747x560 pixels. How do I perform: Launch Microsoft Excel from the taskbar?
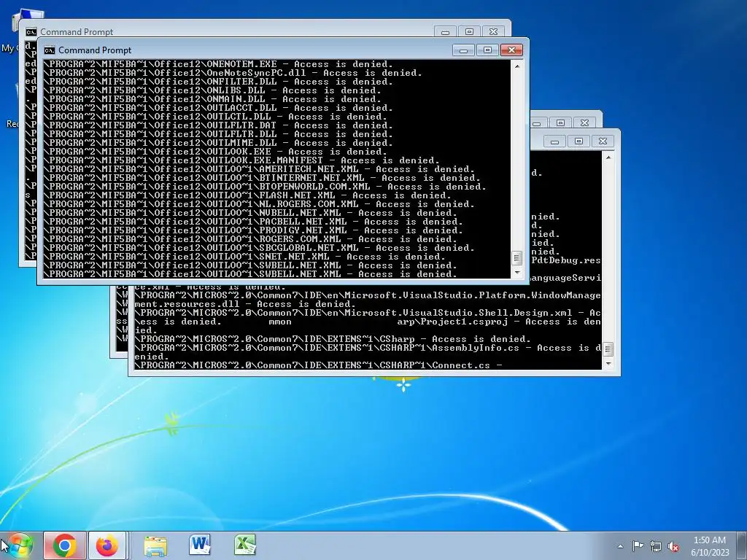point(244,545)
